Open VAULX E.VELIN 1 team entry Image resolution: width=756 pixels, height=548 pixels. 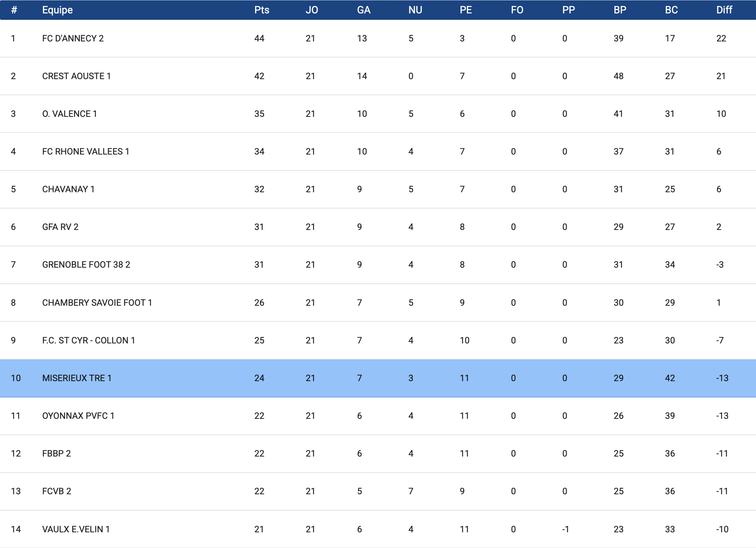coord(76,529)
